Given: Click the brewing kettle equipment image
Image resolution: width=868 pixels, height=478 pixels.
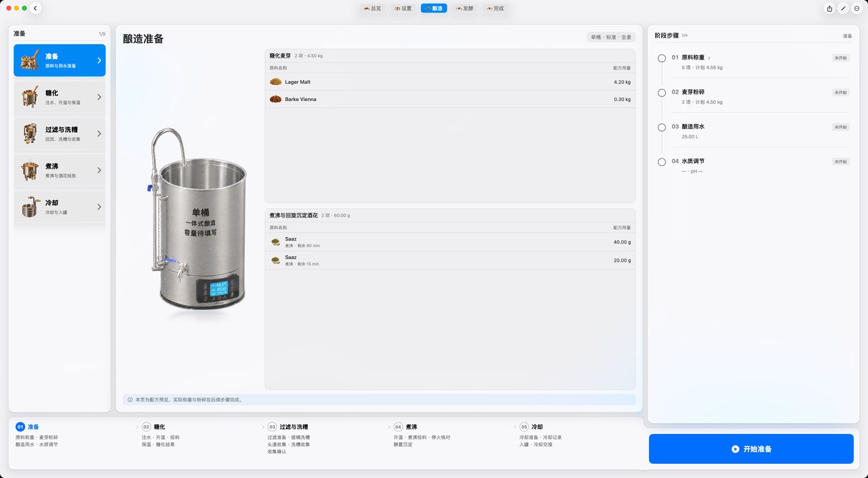Looking at the screenshot, I should click(x=197, y=219).
